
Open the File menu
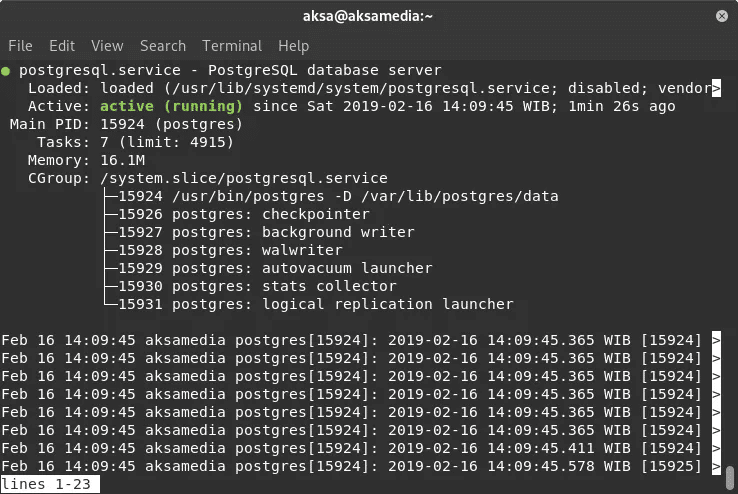[x=20, y=46]
